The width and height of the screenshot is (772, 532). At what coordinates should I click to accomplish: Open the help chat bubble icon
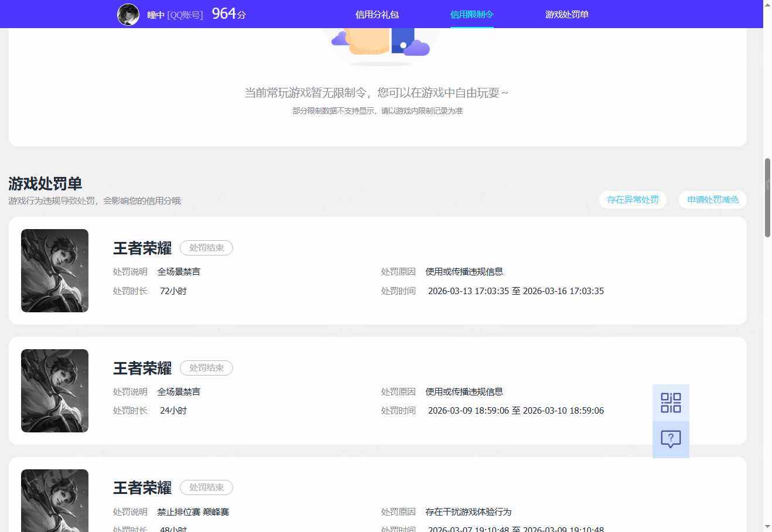click(x=671, y=439)
